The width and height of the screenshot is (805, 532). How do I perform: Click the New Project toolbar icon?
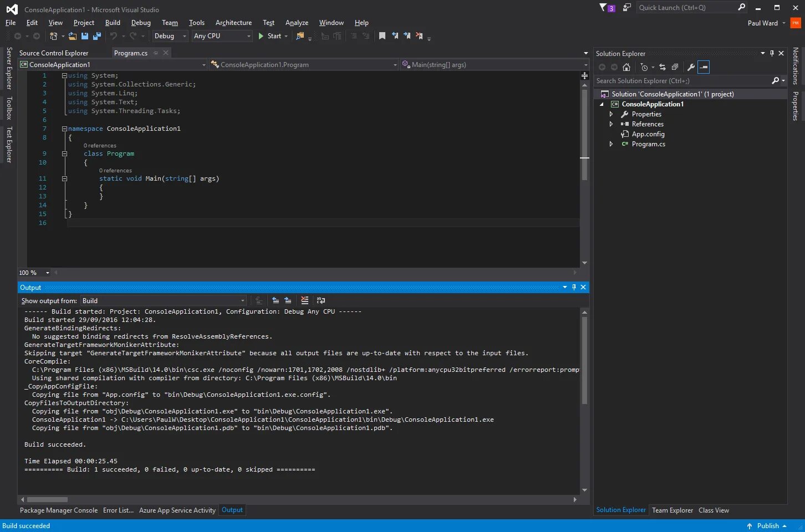point(54,36)
